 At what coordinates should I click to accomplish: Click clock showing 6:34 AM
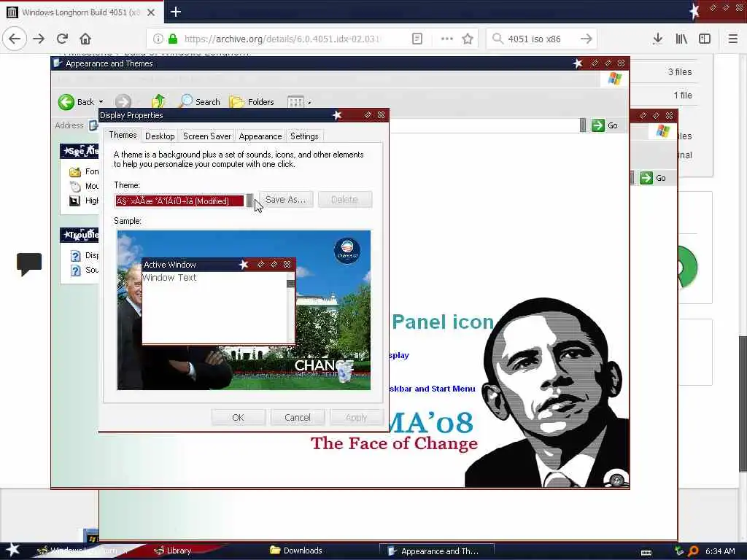(720, 551)
